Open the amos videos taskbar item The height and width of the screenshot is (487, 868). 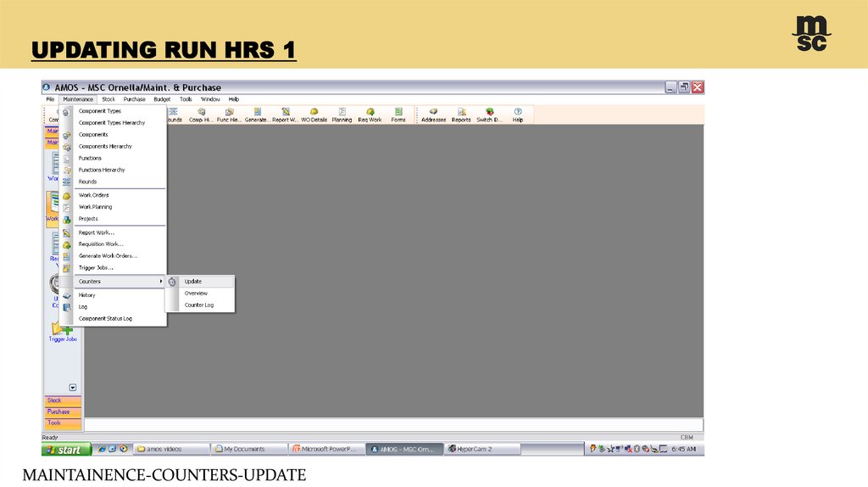[x=171, y=450]
